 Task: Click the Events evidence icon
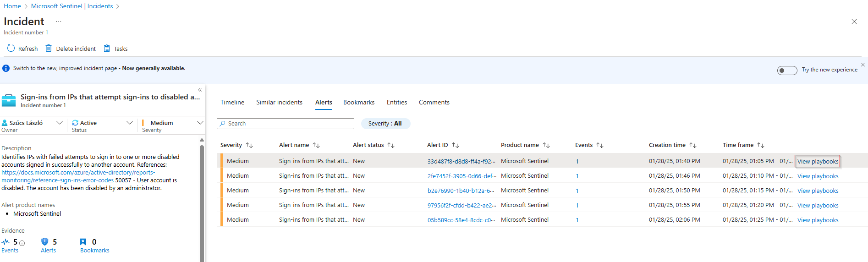point(5,242)
